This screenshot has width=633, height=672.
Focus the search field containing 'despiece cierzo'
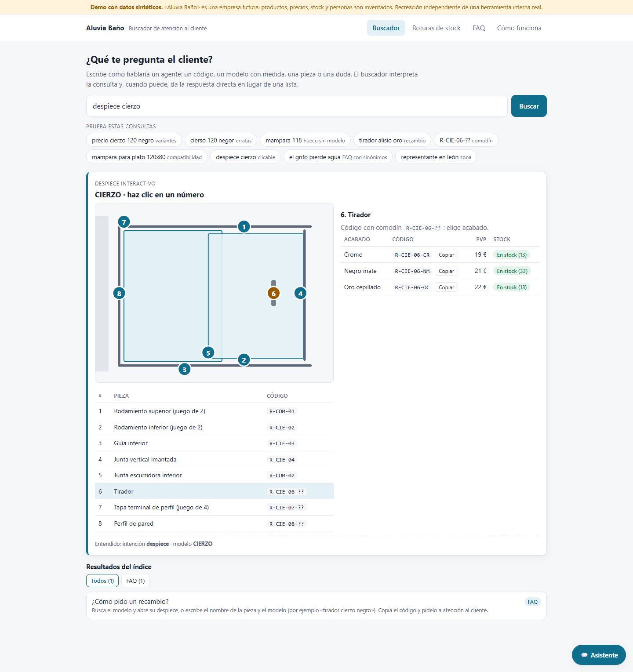pos(297,106)
